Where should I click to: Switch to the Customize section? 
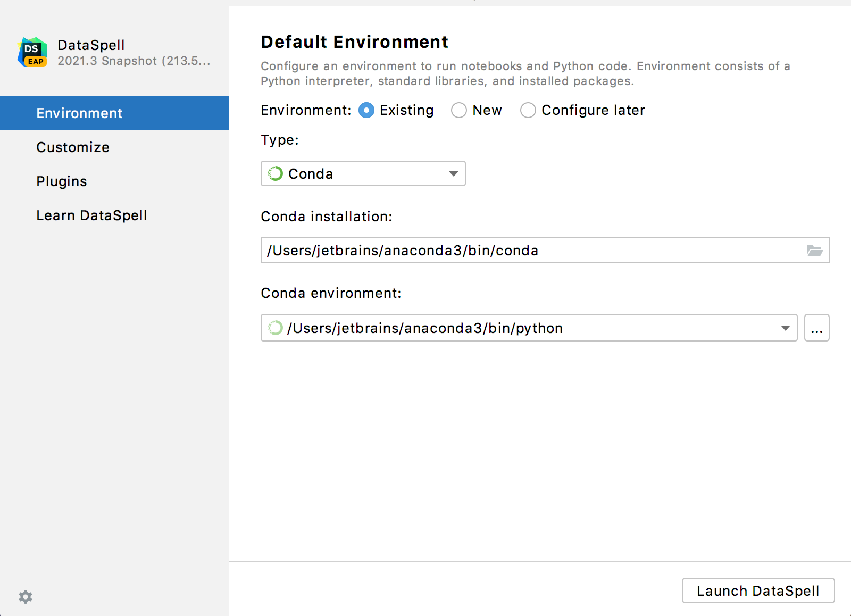114,147
